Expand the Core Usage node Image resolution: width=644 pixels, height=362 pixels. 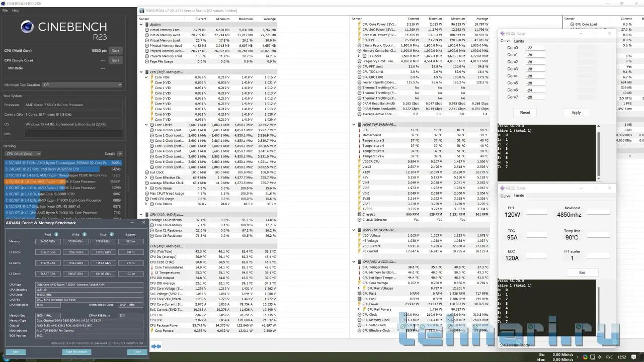tap(146, 188)
